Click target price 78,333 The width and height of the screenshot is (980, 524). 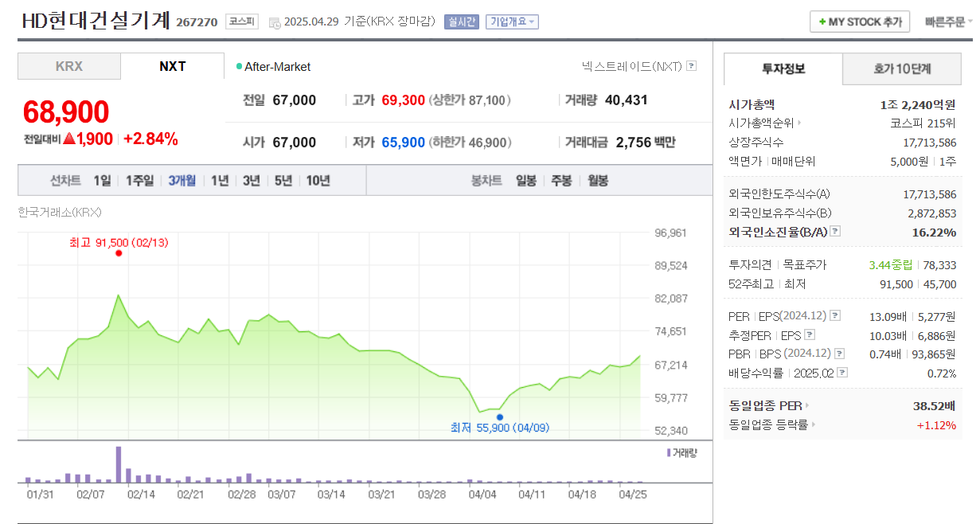940,265
